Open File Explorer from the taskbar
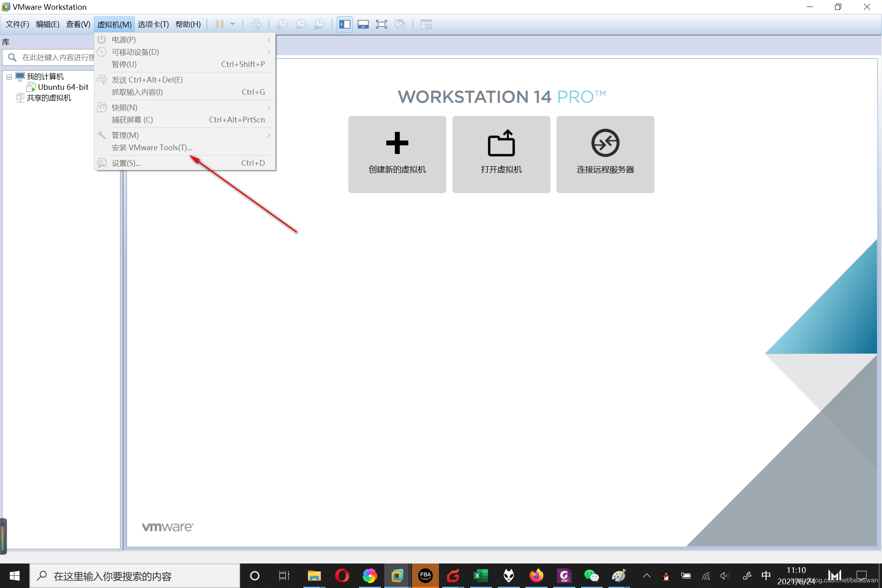Screen dimensions: 882x588 tap(314, 576)
